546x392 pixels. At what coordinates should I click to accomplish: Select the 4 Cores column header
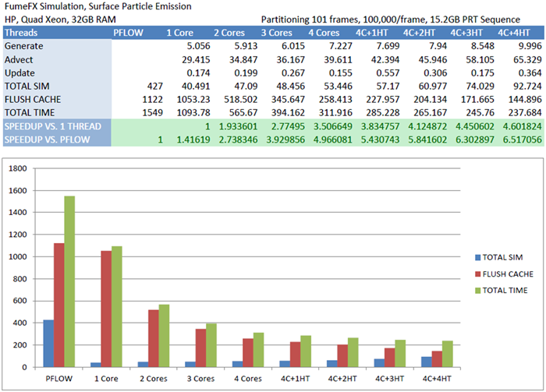(x=324, y=33)
